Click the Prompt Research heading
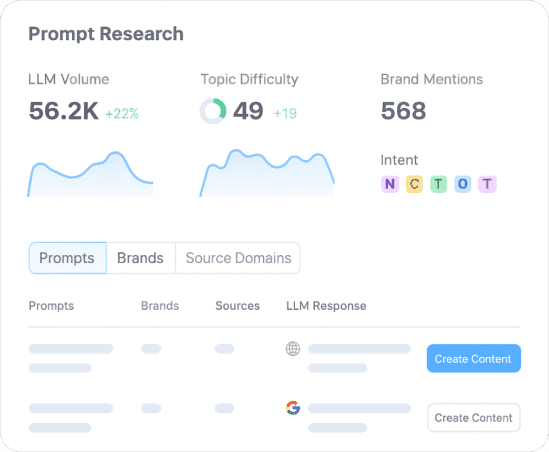 click(x=106, y=34)
